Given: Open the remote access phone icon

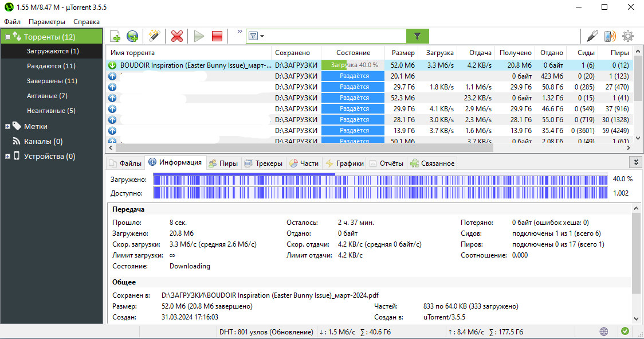Looking at the screenshot, I should pyautogui.click(x=610, y=36).
